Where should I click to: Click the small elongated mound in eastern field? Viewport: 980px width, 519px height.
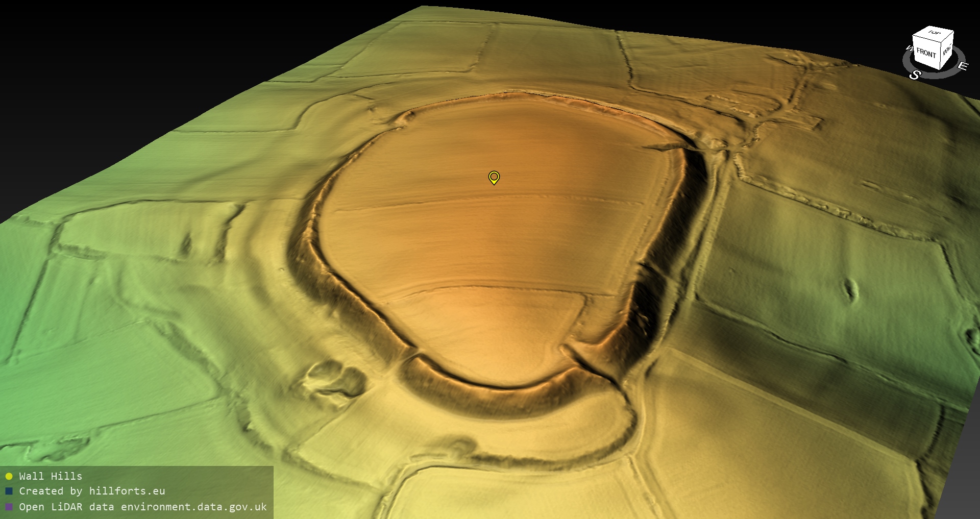click(x=850, y=289)
